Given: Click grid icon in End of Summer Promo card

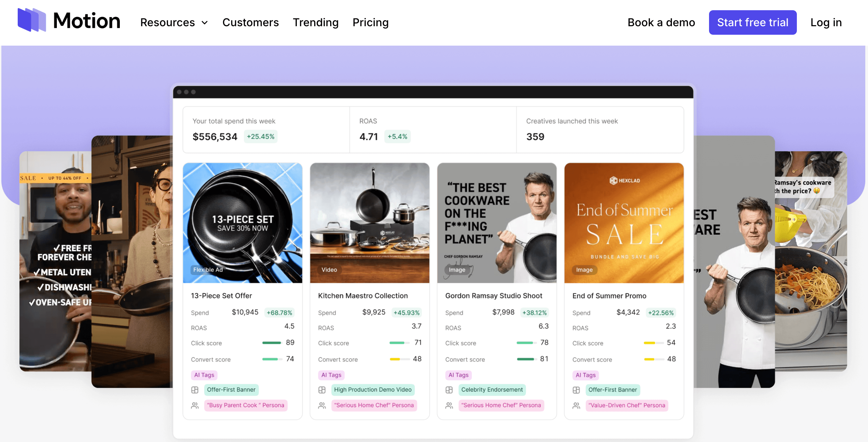Looking at the screenshot, I should coord(576,390).
